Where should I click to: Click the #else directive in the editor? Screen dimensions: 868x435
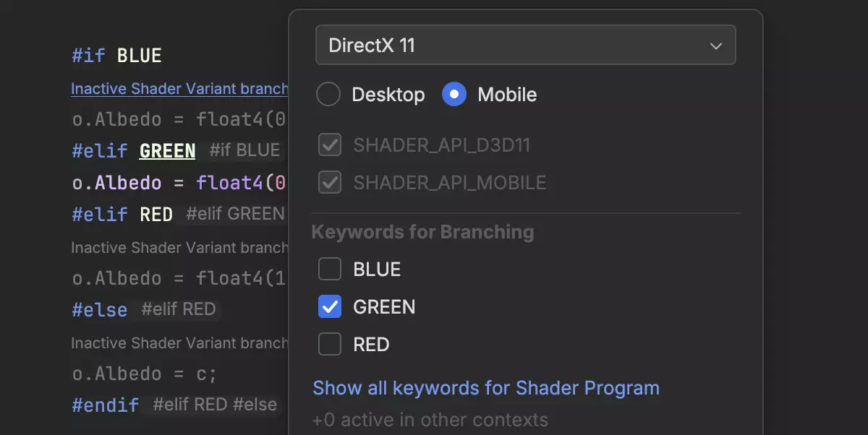point(99,309)
